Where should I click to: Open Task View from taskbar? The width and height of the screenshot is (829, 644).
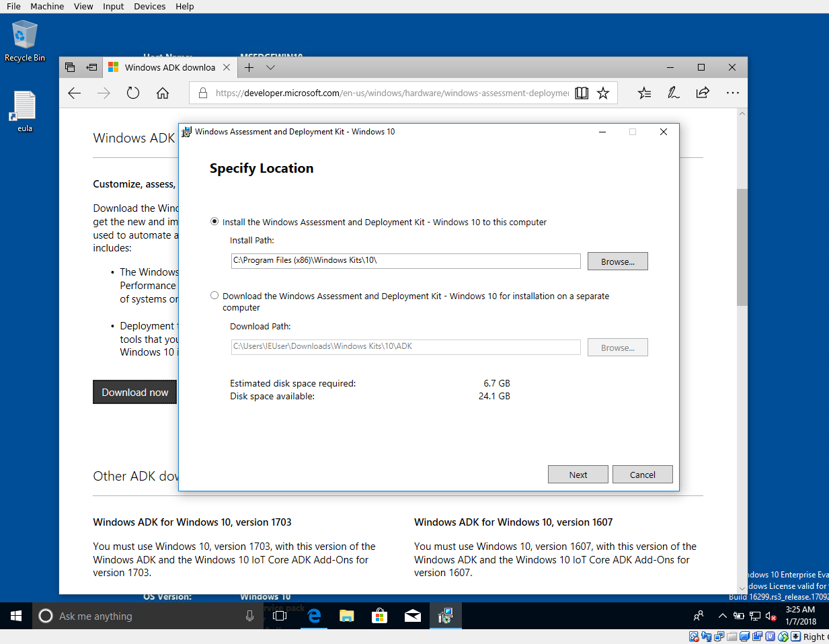tap(280, 616)
